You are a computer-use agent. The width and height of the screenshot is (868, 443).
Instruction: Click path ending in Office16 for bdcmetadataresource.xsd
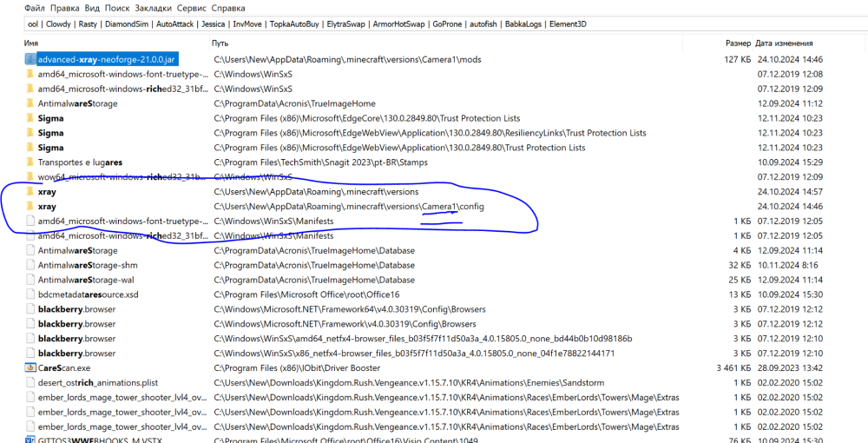tap(306, 294)
